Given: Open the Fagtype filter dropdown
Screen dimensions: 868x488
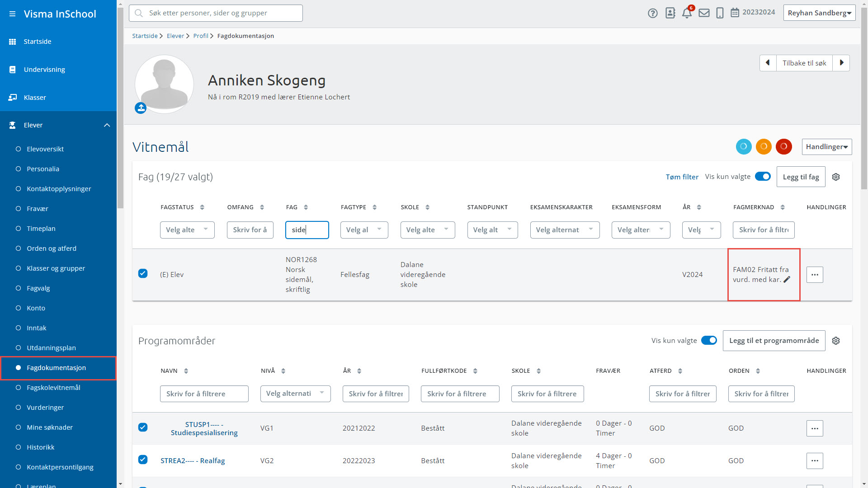Looking at the screenshot, I should [x=364, y=230].
